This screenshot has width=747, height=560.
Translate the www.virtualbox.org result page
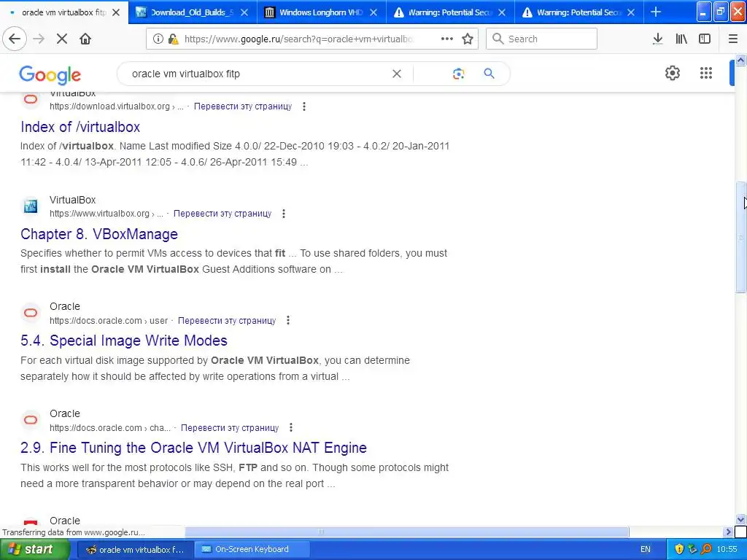click(222, 214)
